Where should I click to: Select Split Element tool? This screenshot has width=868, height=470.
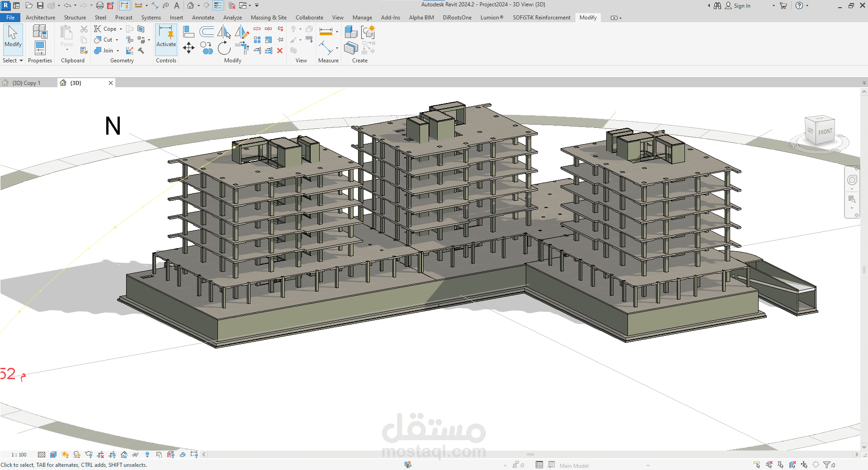click(x=257, y=29)
